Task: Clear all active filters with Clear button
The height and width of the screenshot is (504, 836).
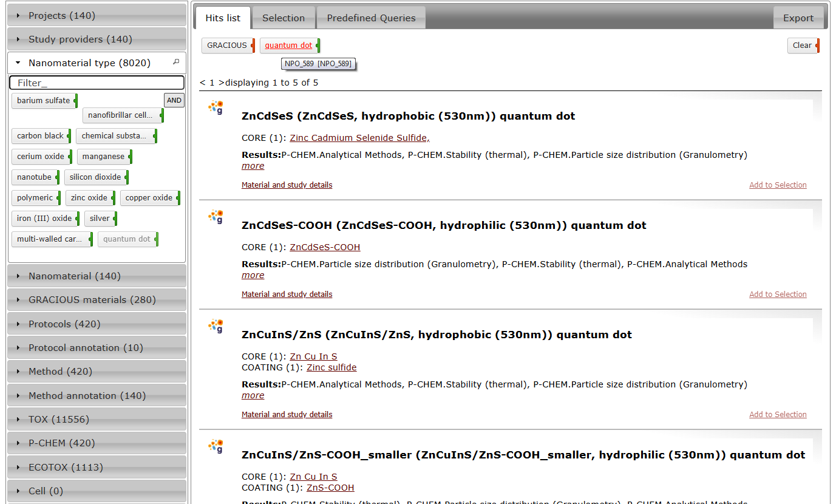Action: tap(801, 46)
